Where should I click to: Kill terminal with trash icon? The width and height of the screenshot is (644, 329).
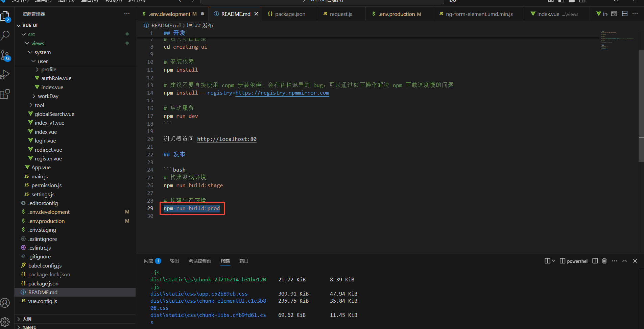(604, 261)
